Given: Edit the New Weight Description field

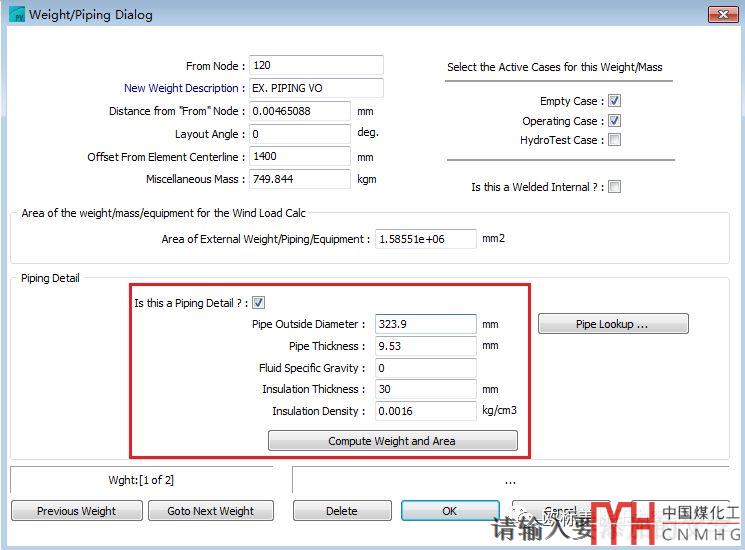Looking at the screenshot, I should click(x=315, y=88).
